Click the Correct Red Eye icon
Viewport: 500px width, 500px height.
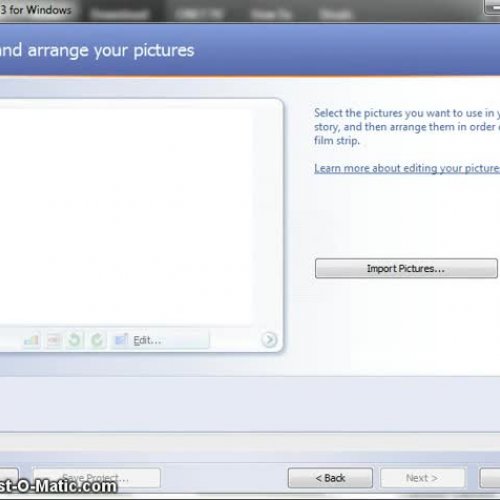coord(54,340)
